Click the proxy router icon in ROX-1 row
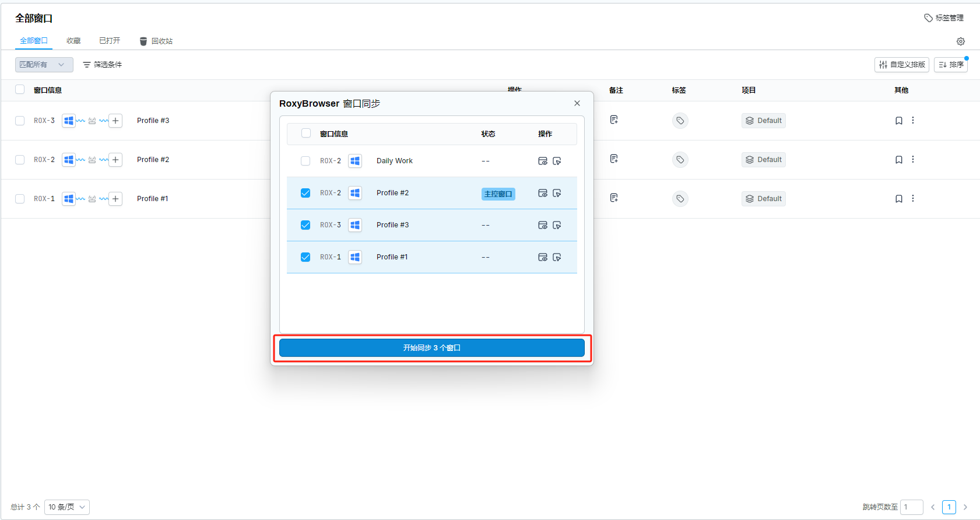The width and height of the screenshot is (980, 520). point(92,199)
